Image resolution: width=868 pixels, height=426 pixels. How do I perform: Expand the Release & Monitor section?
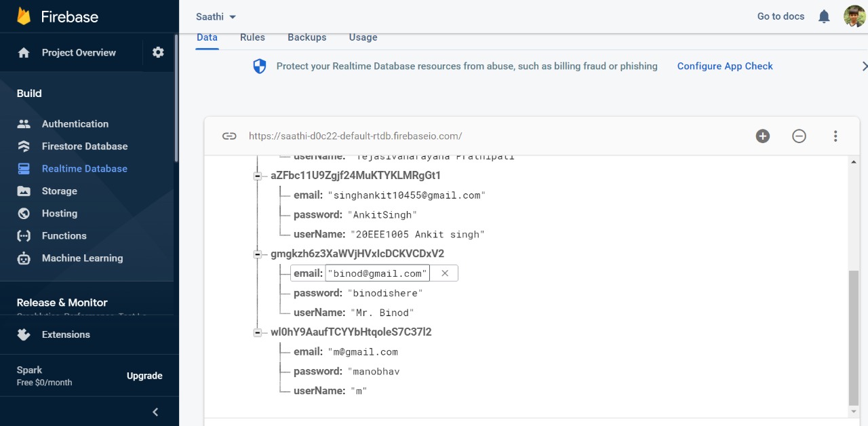[x=62, y=303]
